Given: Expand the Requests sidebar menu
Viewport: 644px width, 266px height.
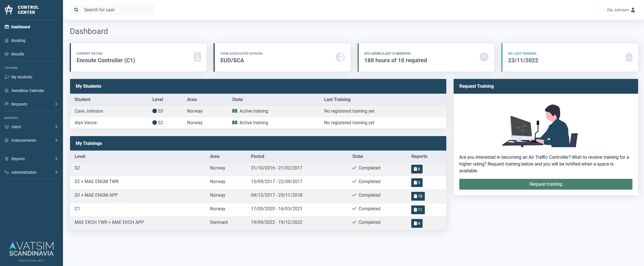Looking at the screenshot, I should 19,104.
